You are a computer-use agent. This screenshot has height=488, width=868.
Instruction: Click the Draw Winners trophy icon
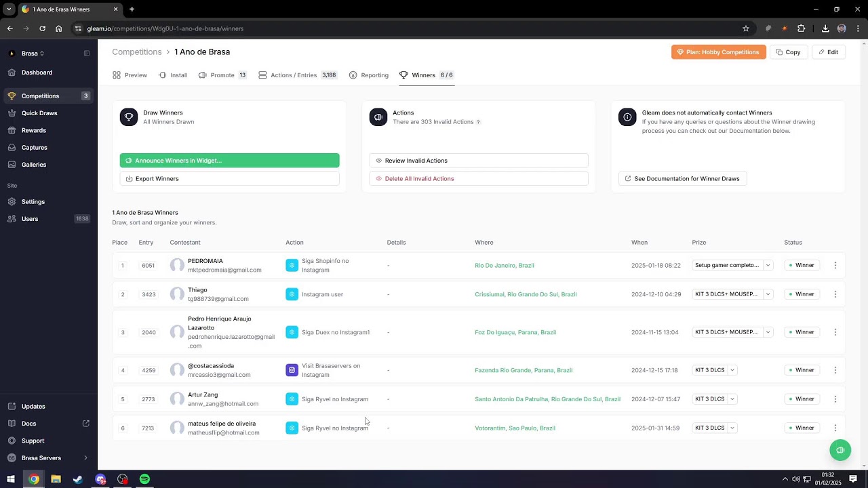(x=129, y=117)
